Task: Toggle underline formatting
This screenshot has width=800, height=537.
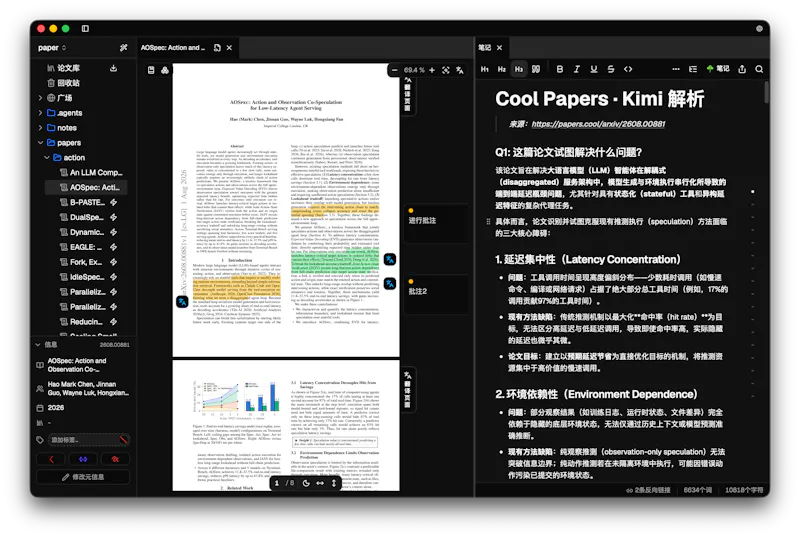Action: coord(594,69)
